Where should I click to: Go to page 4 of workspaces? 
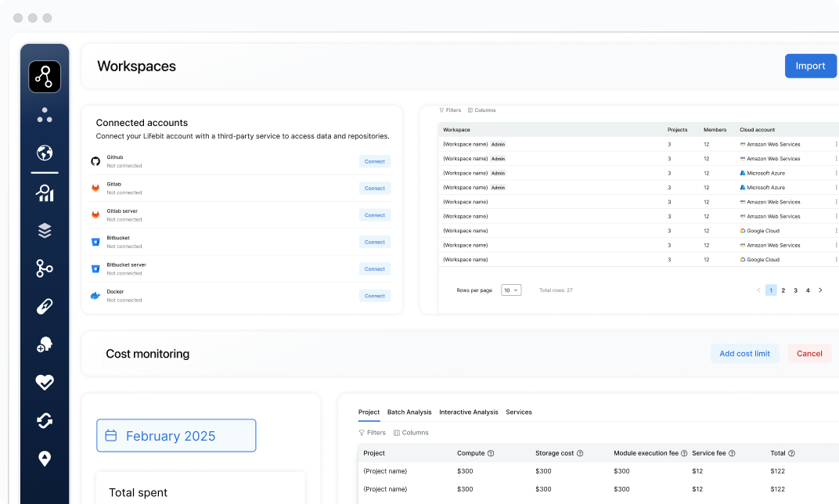pyautogui.click(x=808, y=290)
